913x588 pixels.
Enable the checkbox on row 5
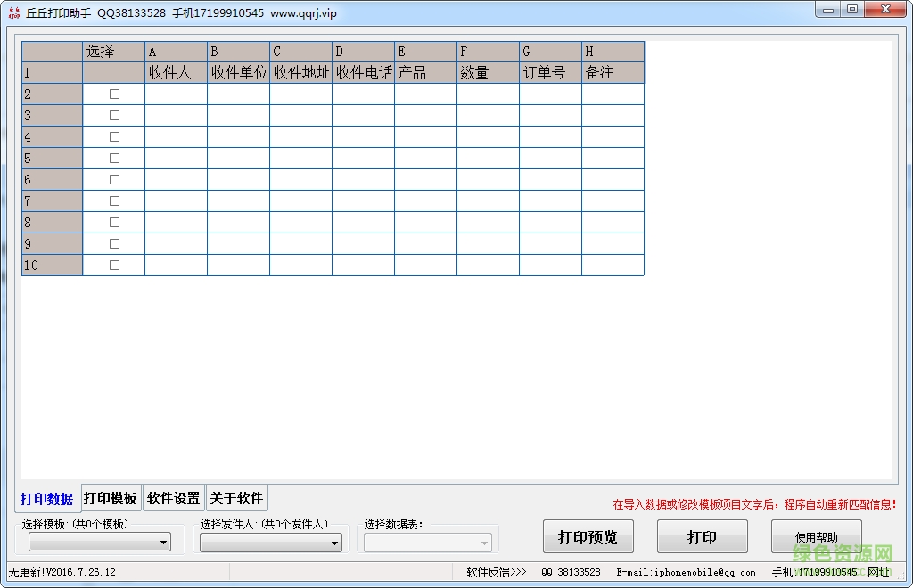point(113,158)
